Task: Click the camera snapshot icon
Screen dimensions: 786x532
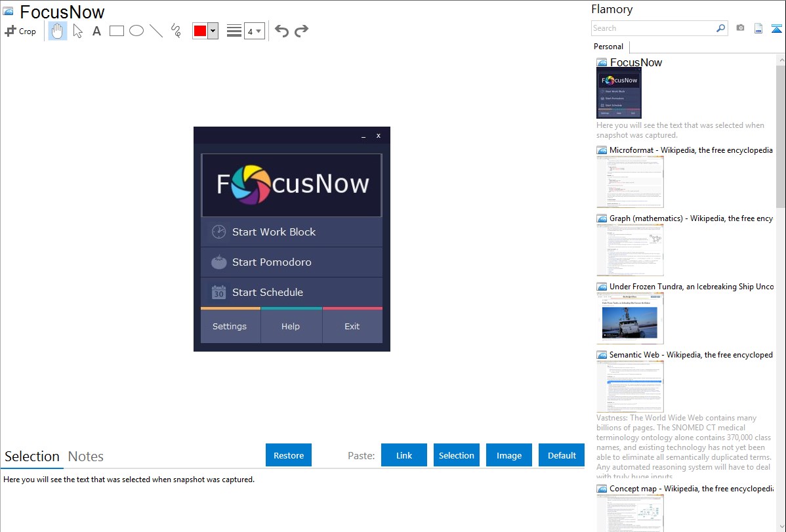Action: (x=740, y=28)
